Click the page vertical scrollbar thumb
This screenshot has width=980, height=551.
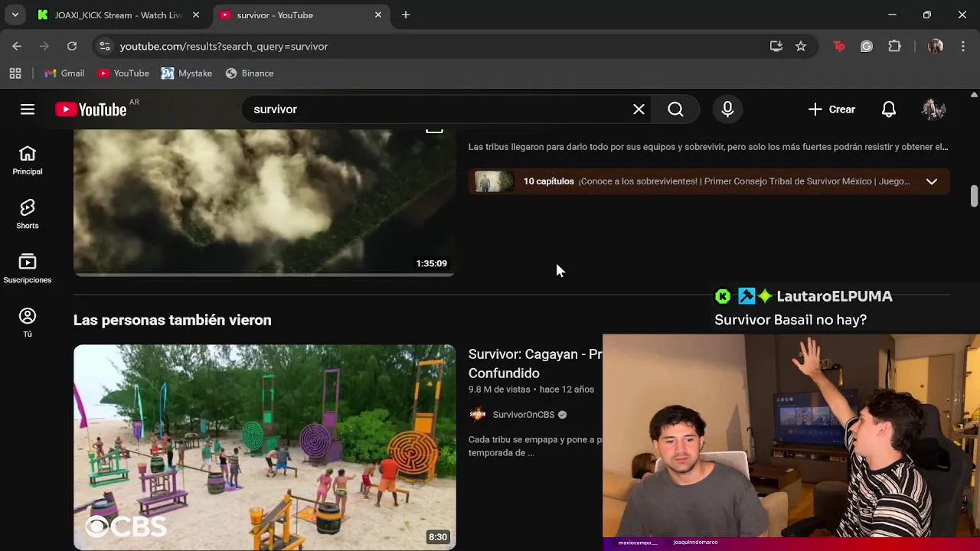point(974,196)
